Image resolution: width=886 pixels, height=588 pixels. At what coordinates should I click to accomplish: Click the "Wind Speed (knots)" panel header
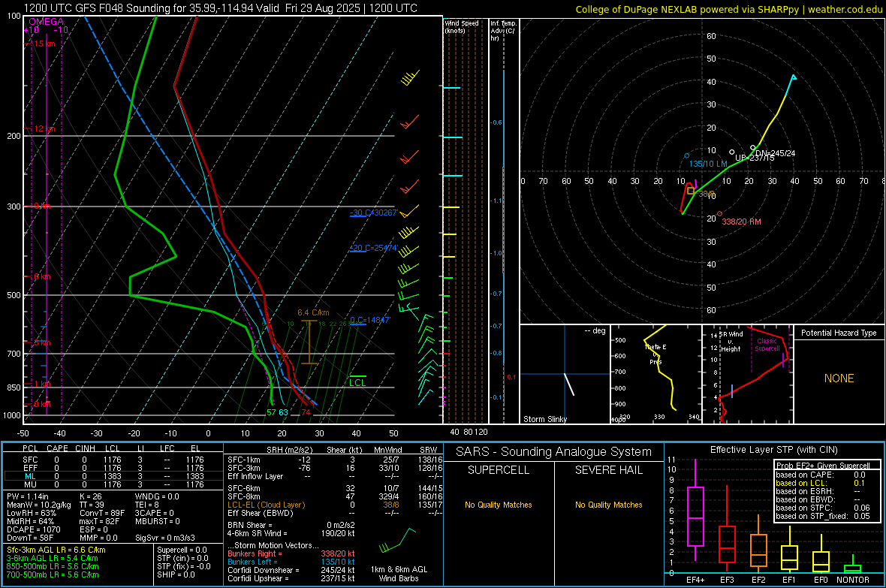tap(462, 26)
